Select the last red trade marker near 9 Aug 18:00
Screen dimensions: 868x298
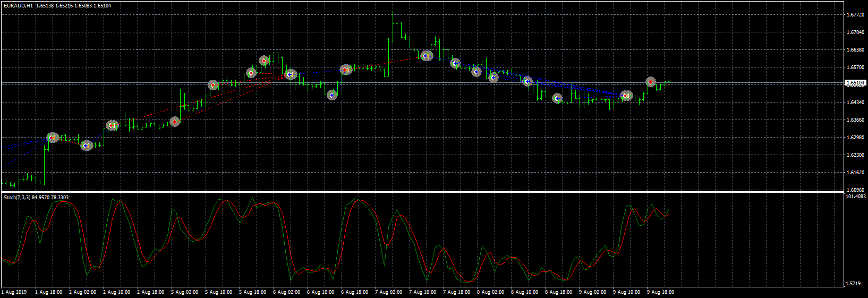coord(651,82)
